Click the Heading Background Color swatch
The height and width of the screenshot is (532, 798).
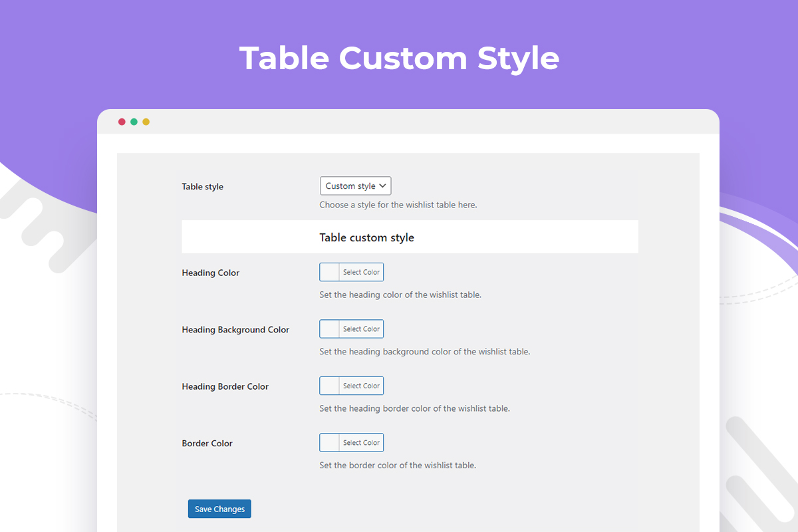(x=330, y=329)
